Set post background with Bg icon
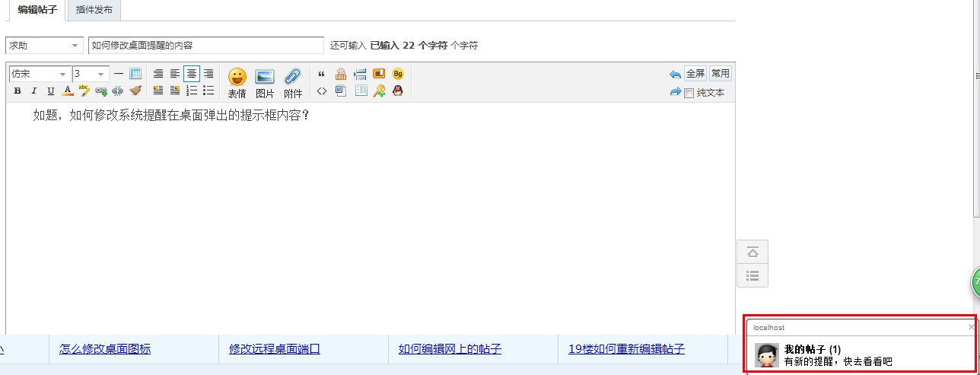980x375 pixels. point(398,74)
